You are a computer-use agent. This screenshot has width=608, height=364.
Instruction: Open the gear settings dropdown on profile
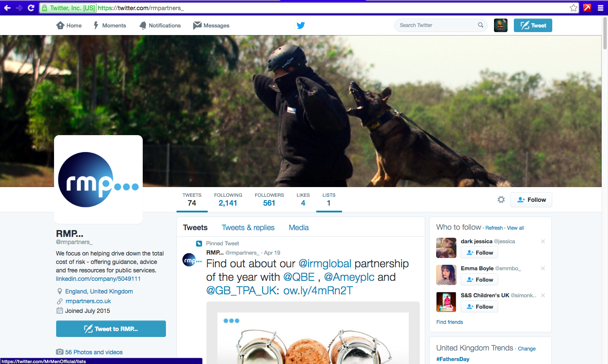tap(501, 200)
